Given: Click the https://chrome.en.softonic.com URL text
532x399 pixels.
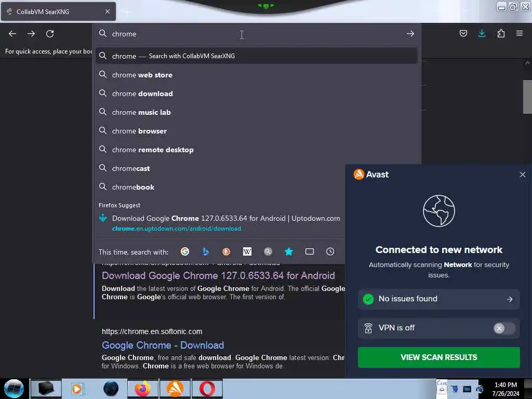Looking at the screenshot, I should pyautogui.click(x=152, y=331).
